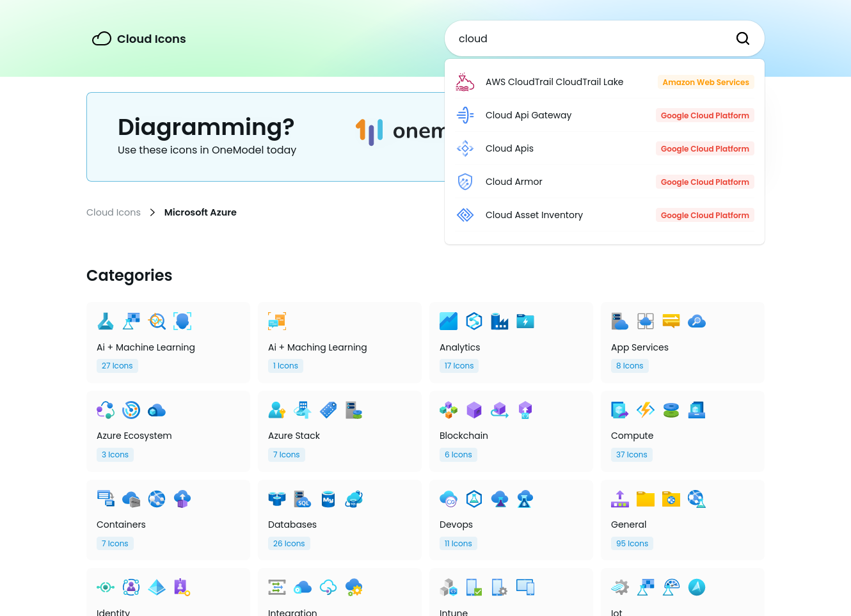Click the '95 Icons' badge in General
The height and width of the screenshot is (616, 851).
(x=632, y=544)
